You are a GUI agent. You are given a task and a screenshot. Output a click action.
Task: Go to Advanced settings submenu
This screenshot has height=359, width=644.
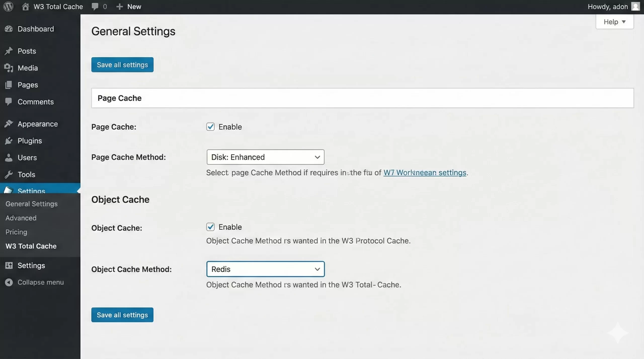click(21, 218)
